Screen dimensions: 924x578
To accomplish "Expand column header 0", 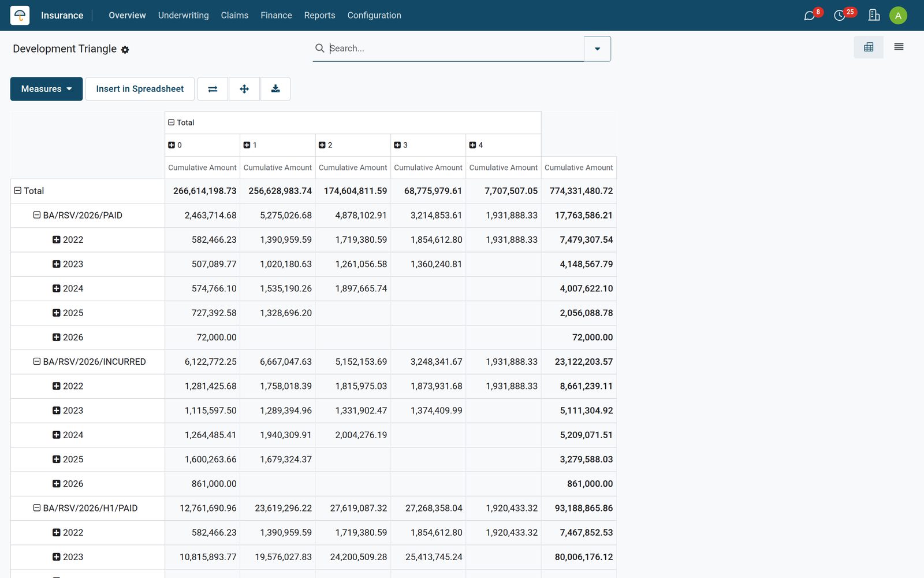I will point(172,145).
